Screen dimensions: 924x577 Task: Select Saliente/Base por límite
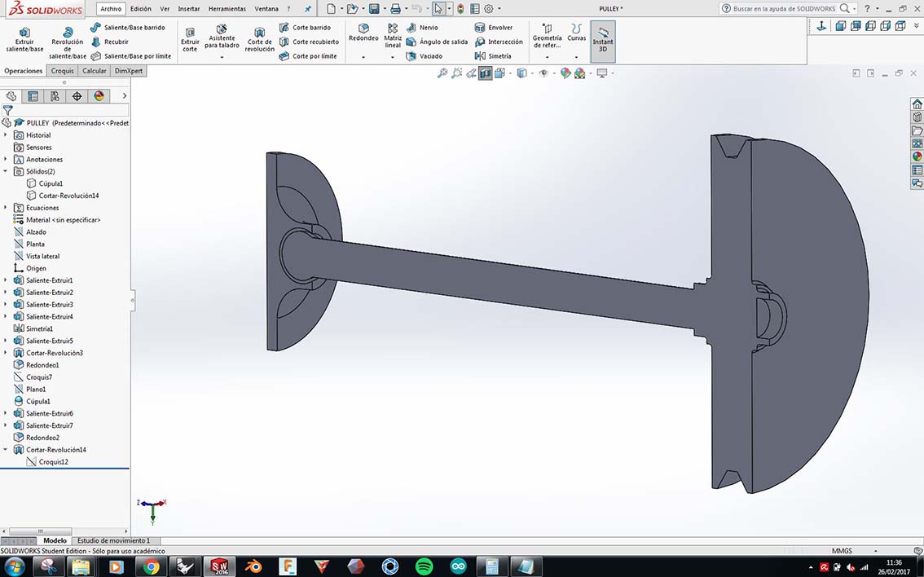coord(131,56)
